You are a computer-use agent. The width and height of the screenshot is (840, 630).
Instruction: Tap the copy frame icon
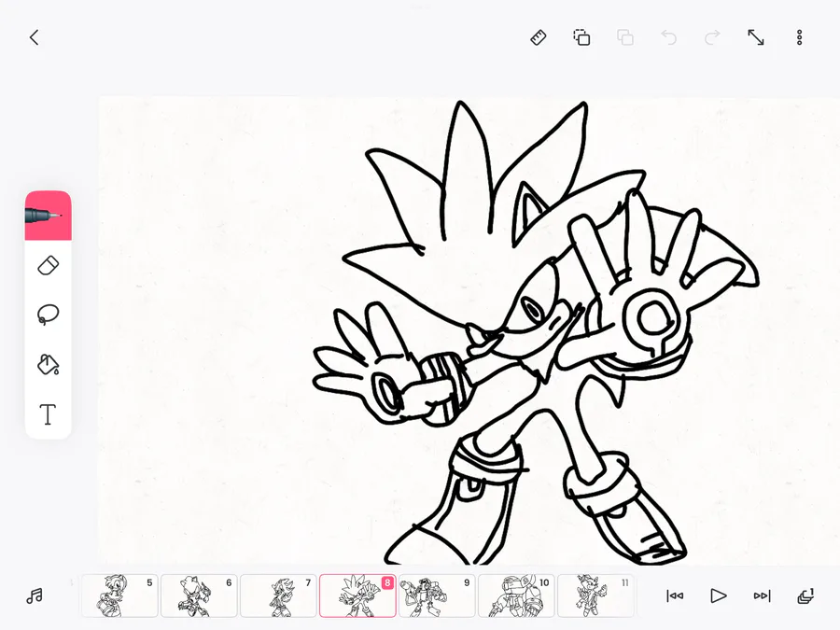581,37
